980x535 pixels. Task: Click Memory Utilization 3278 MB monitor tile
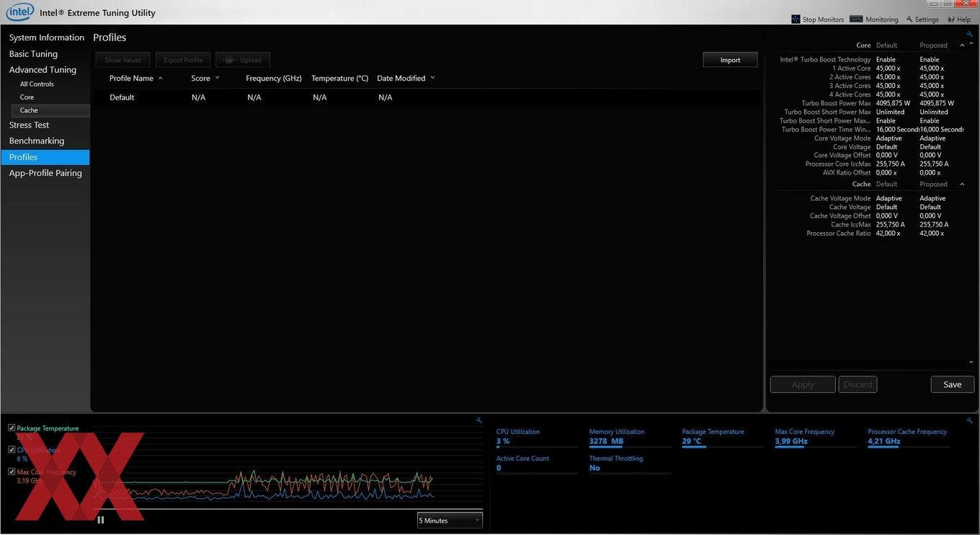coord(630,437)
